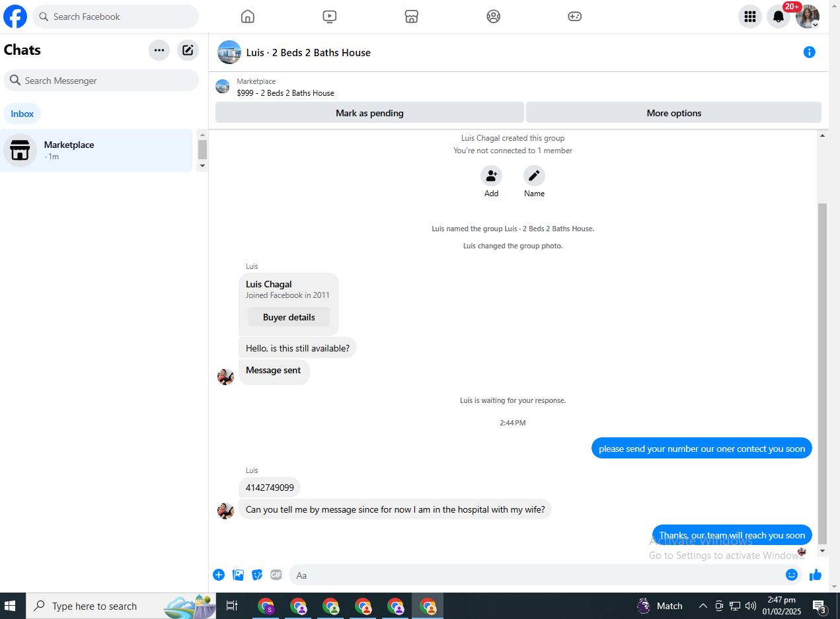Click 'Hello, is this still available?' message
This screenshot has width=840, height=619.
pos(297,348)
